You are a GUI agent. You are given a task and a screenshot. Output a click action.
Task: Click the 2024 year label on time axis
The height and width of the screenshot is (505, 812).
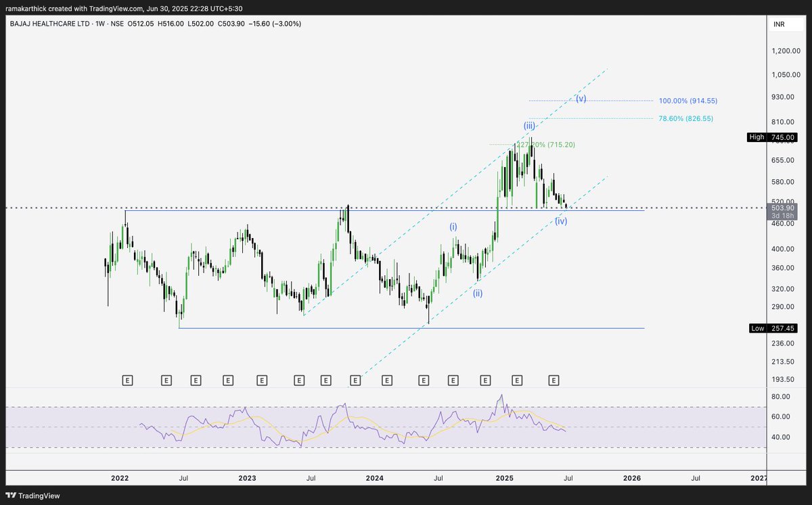374,478
